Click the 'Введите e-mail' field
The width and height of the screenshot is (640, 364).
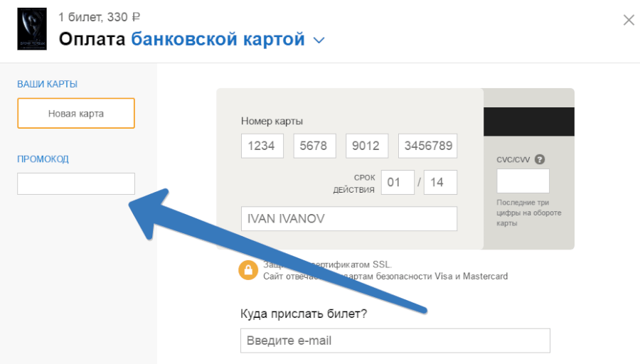[x=395, y=341]
